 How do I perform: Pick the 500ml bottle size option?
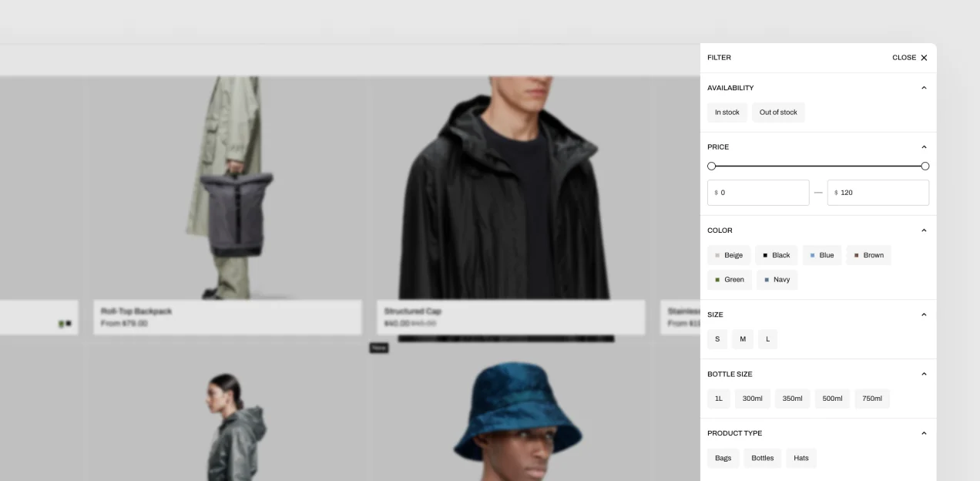coord(832,399)
